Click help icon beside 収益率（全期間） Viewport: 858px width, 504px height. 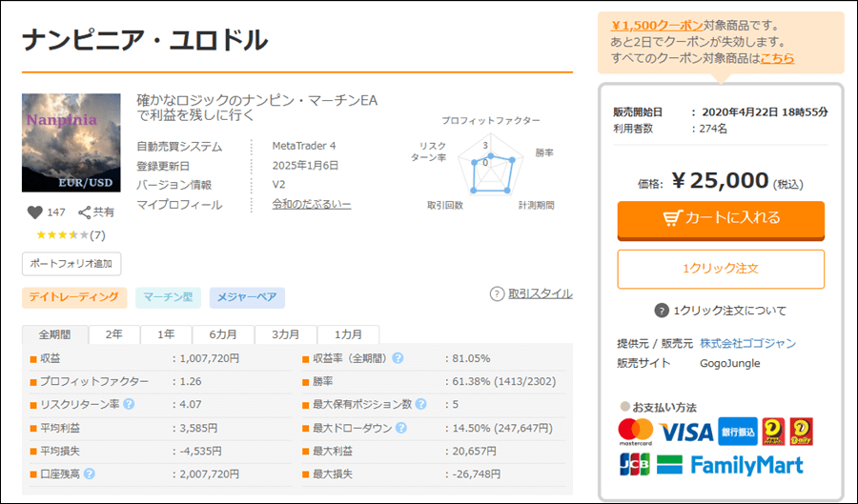click(x=398, y=358)
